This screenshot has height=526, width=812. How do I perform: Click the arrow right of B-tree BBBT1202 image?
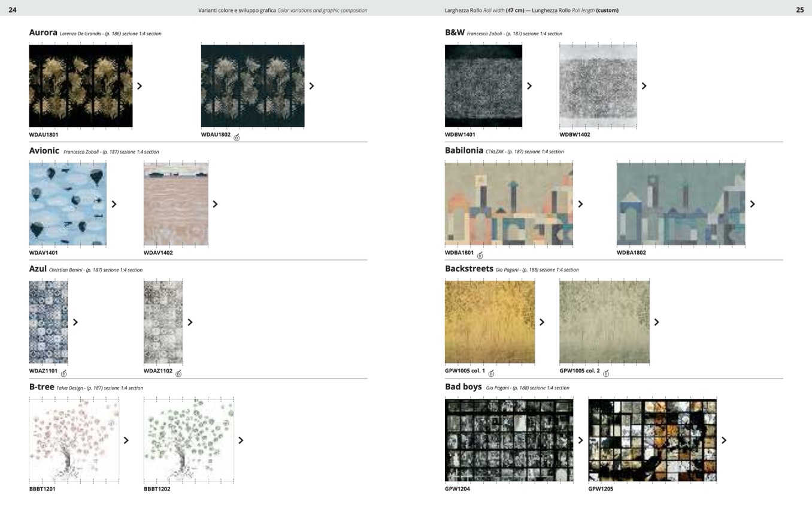(x=241, y=440)
